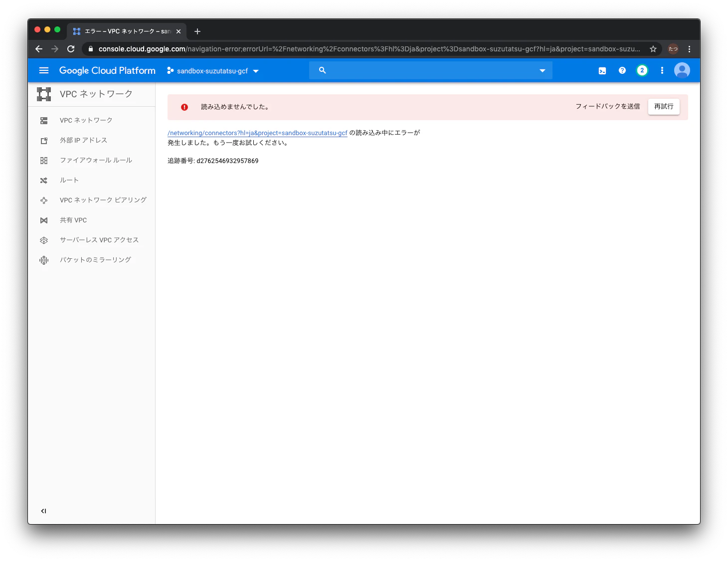The height and width of the screenshot is (561, 728).
Task: Open a new browser tab
Action: [x=197, y=31]
